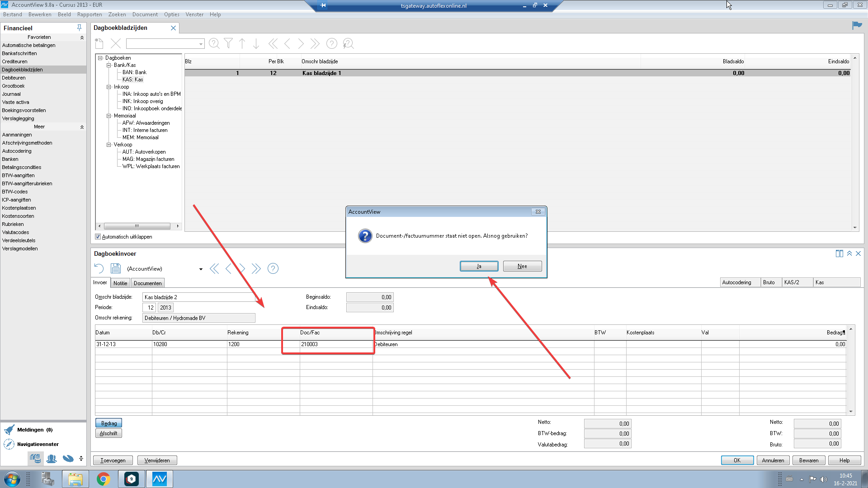The width and height of the screenshot is (868, 488).
Task: Click the Annuleren button
Action: pos(773,460)
